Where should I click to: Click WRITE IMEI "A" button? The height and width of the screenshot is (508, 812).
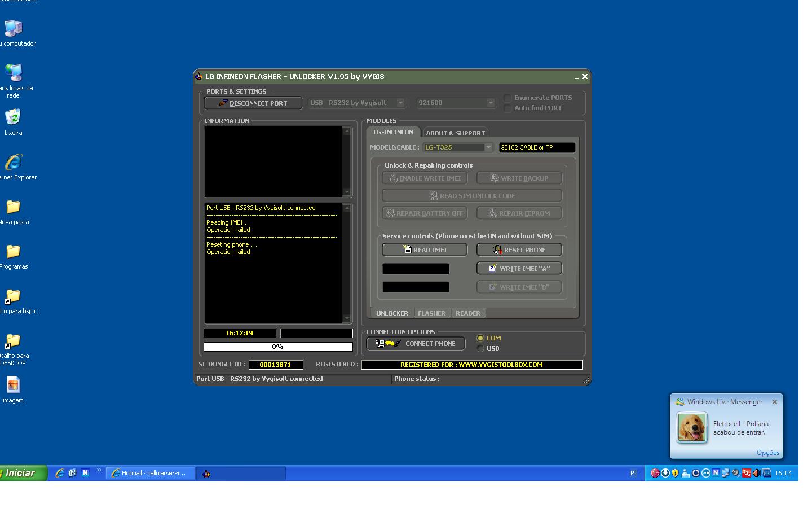(519, 268)
